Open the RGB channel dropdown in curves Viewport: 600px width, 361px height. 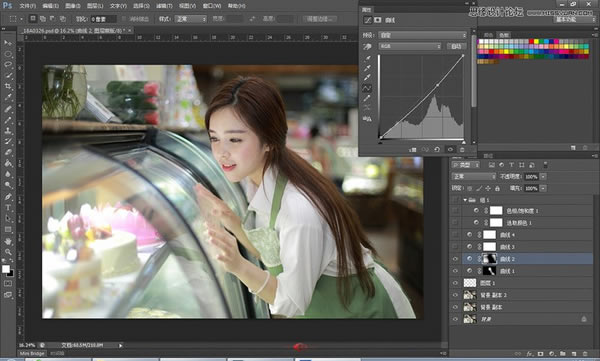[x=410, y=46]
